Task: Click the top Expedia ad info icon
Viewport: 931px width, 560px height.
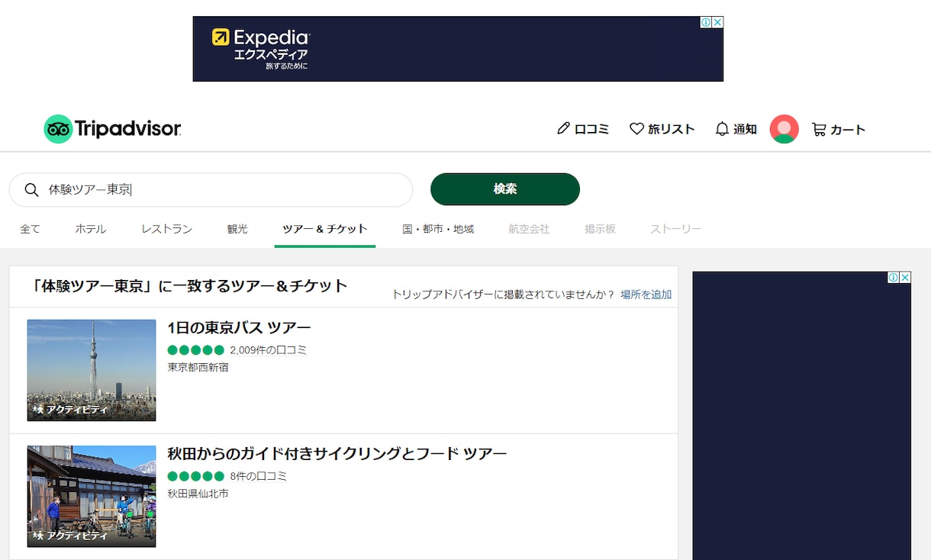Action: 706,22
